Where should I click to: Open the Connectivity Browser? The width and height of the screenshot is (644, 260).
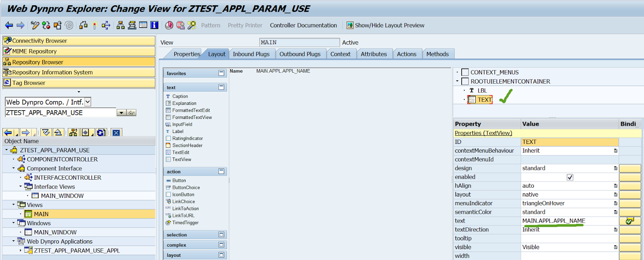pyautogui.click(x=79, y=41)
